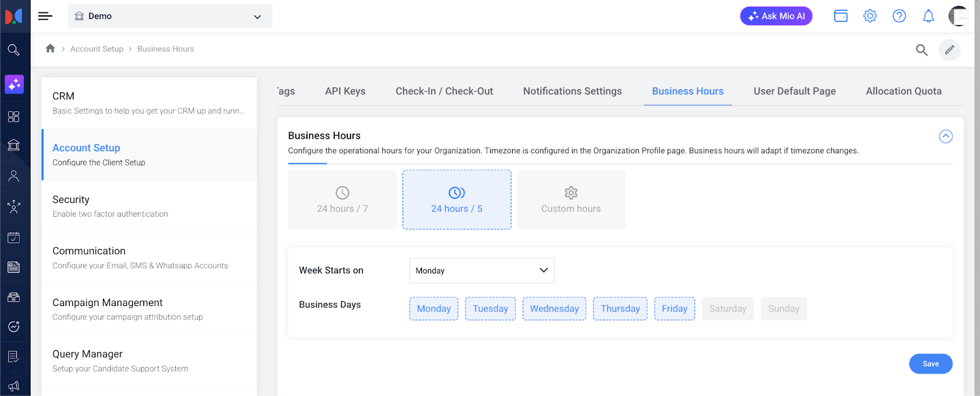
Task: Save the business hours settings
Action: coord(930,364)
